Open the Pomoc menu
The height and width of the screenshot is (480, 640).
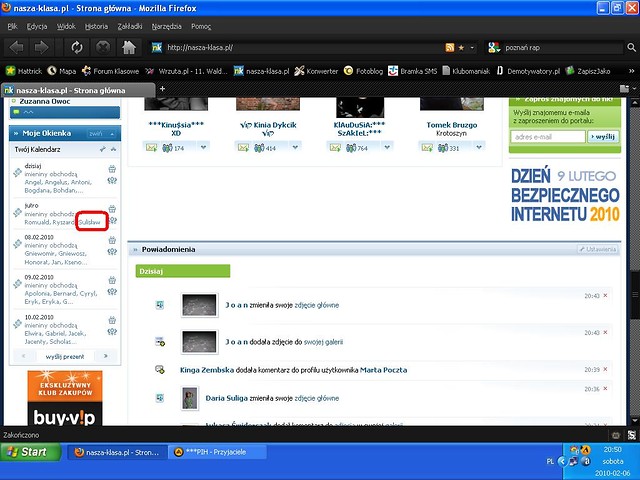(x=201, y=27)
